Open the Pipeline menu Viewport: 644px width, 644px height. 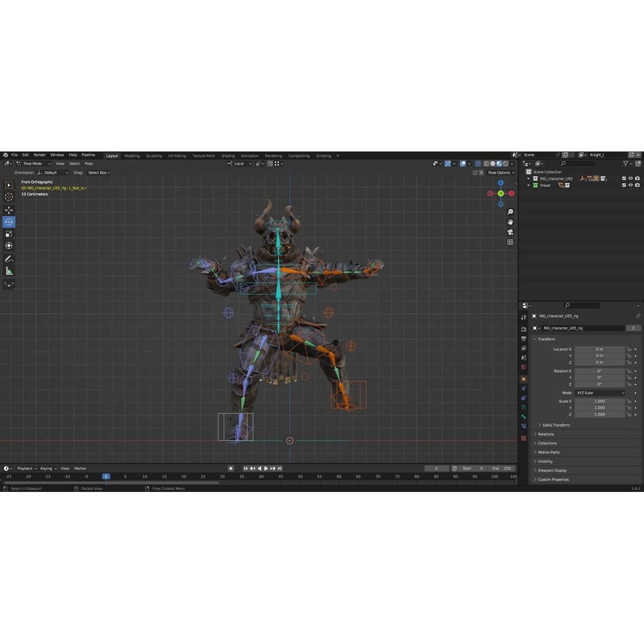(88, 155)
